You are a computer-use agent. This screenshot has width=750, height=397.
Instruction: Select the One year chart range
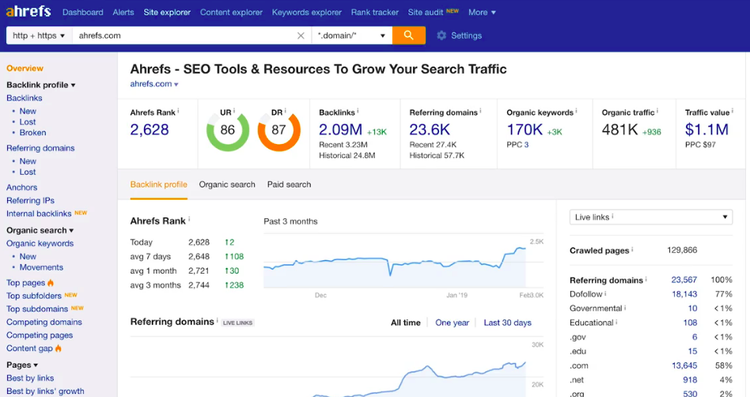click(452, 323)
